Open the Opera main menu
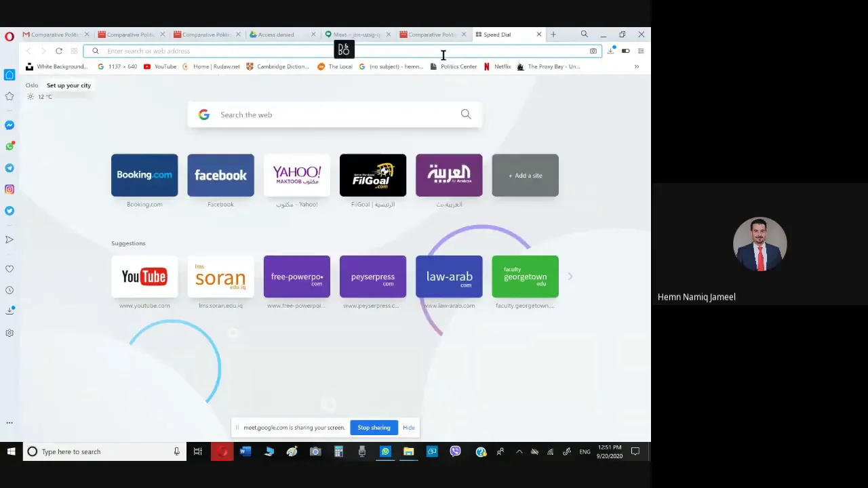 [9, 37]
